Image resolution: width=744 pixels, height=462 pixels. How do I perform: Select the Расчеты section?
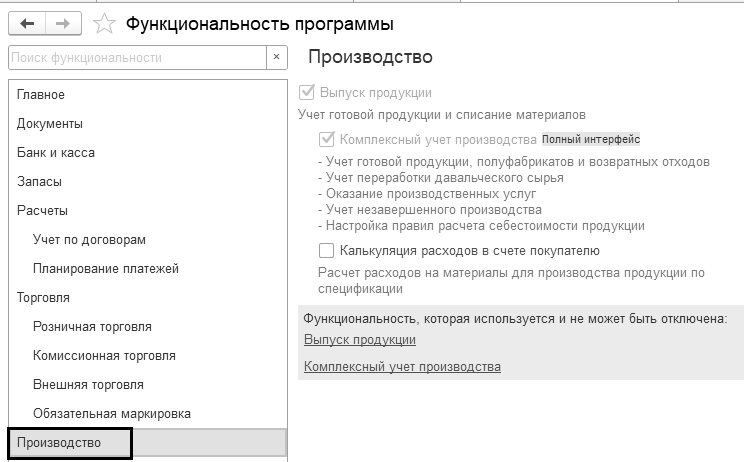pos(42,211)
